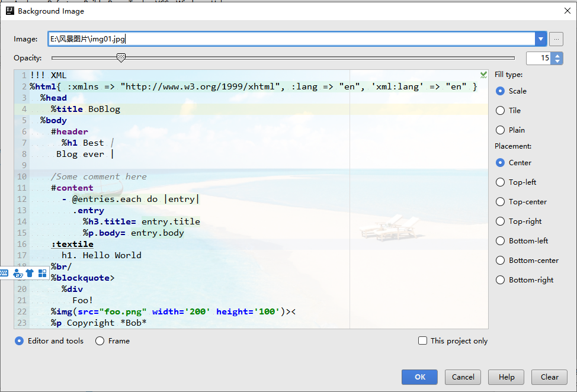This screenshot has width=577, height=392.
Task: Enable the This project only checkbox
Action: (423, 340)
